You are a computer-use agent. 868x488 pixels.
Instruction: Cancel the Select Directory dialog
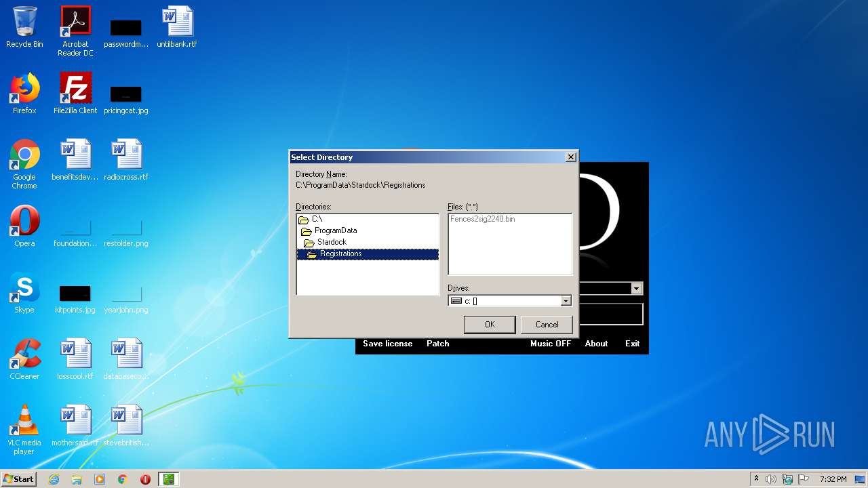[x=547, y=325]
